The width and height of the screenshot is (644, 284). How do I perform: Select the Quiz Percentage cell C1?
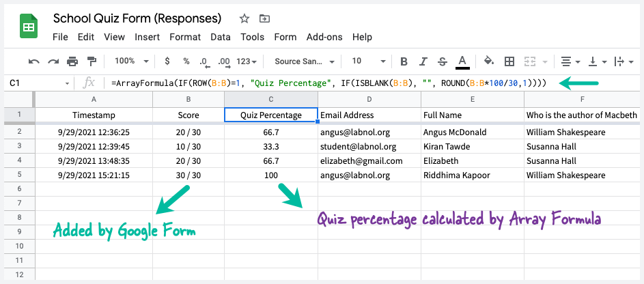271,115
